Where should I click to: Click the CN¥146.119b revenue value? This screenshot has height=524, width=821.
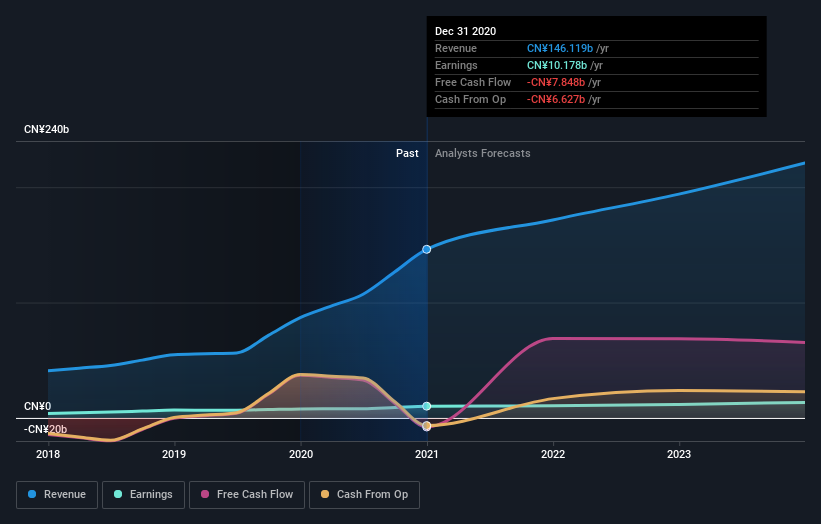click(560, 48)
